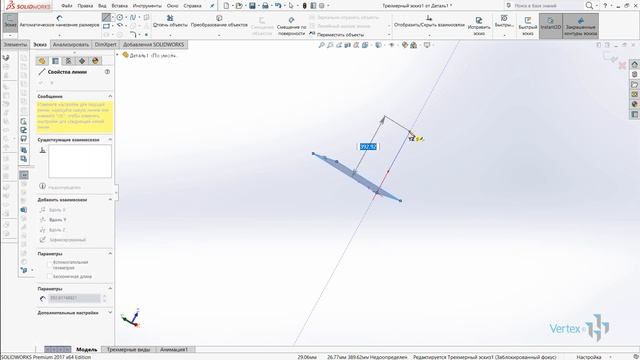Click the Rebuild traffic light icon
Image resolution: width=640 pixels, height=360 pixels.
pos(304,6)
